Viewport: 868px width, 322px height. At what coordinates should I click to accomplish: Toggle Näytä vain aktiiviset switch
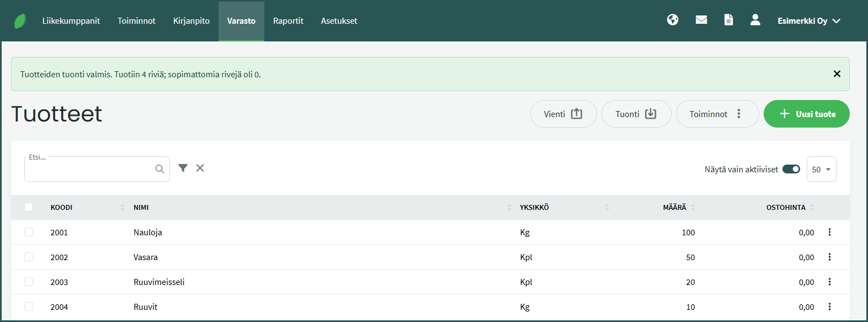pos(791,169)
